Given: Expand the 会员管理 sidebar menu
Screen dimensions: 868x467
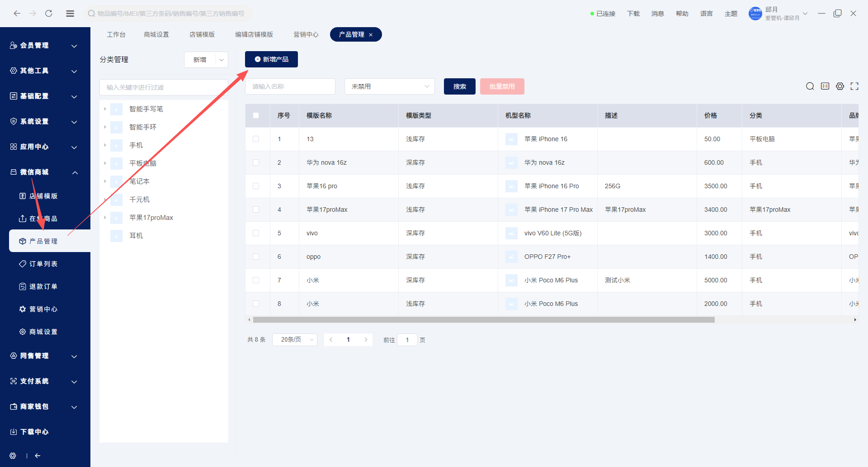Looking at the screenshot, I should coord(45,46).
